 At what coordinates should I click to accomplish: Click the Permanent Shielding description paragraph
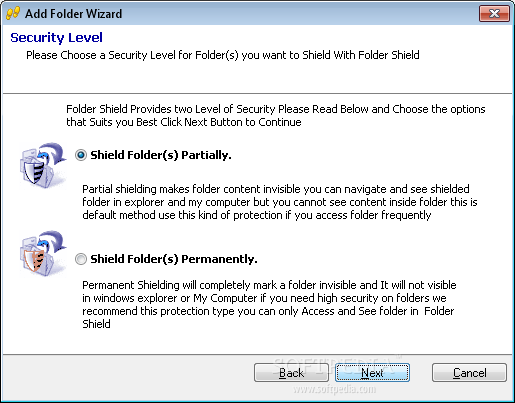[269, 304]
